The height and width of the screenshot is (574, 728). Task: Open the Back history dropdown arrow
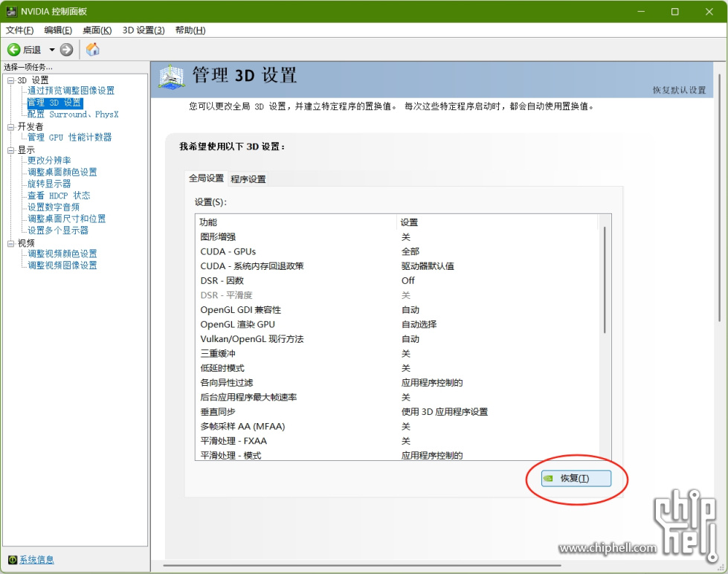pyautogui.click(x=52, y=50)
